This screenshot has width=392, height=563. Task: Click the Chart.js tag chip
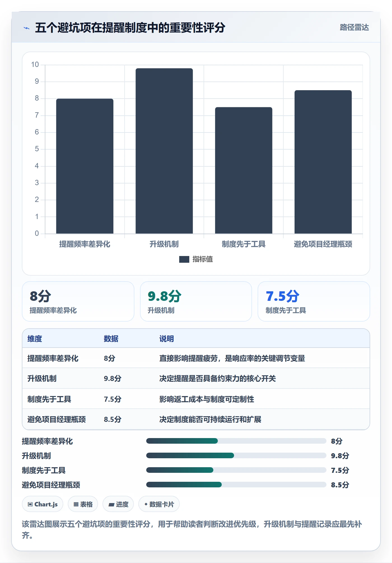click(x=43, y=504)
